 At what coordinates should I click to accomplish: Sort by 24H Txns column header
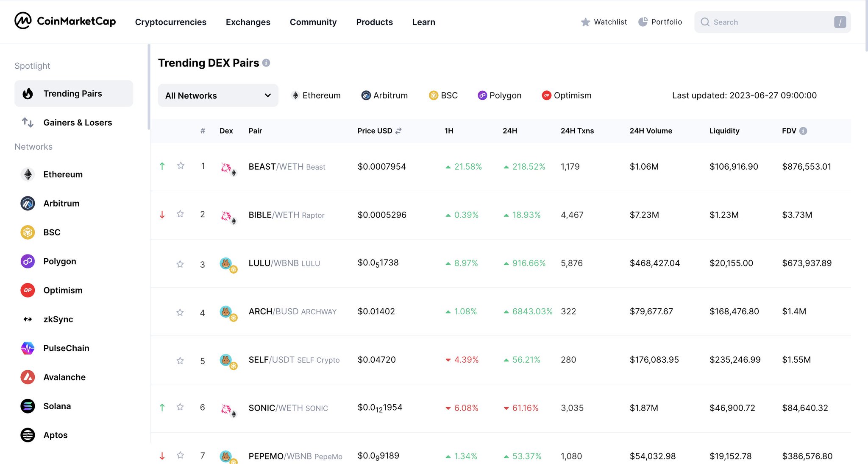[577, 131]
